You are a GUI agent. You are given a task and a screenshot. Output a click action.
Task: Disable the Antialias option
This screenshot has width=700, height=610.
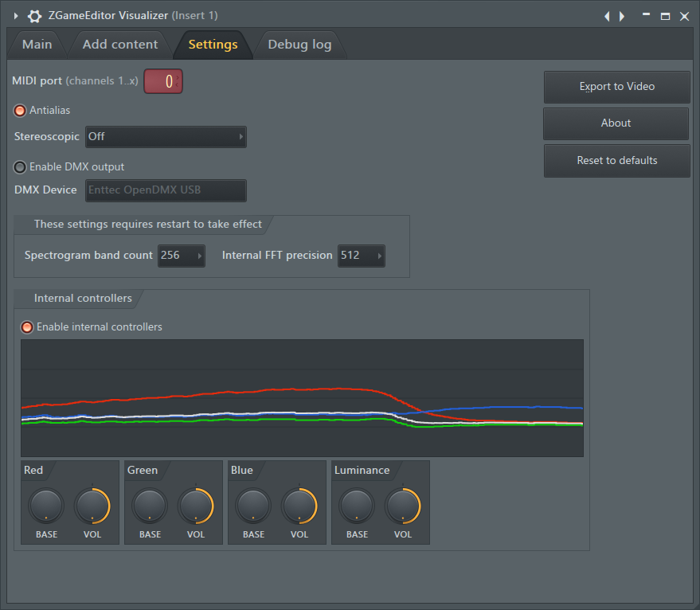coord(20,111)
